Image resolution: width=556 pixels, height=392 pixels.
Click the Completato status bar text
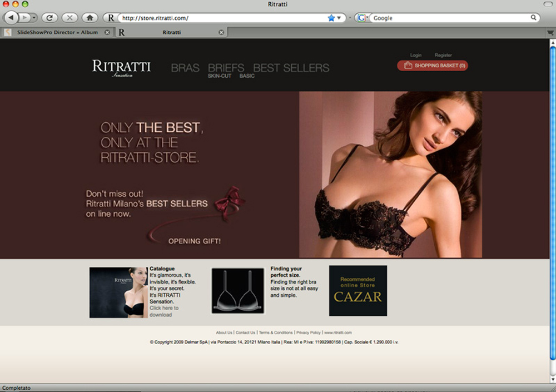[x=16, y=388]
